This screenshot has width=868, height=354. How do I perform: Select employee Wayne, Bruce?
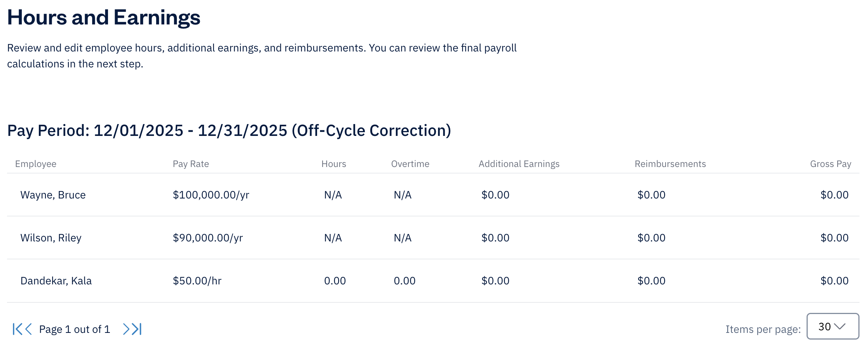tap(53, 195)
